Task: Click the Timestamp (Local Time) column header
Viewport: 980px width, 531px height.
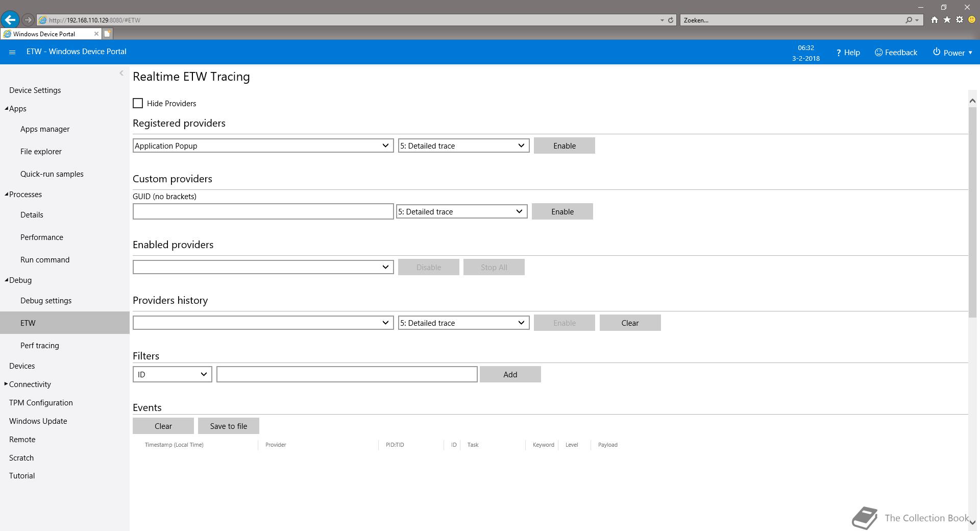Action: pyautogui.click(x=174, y=445)
